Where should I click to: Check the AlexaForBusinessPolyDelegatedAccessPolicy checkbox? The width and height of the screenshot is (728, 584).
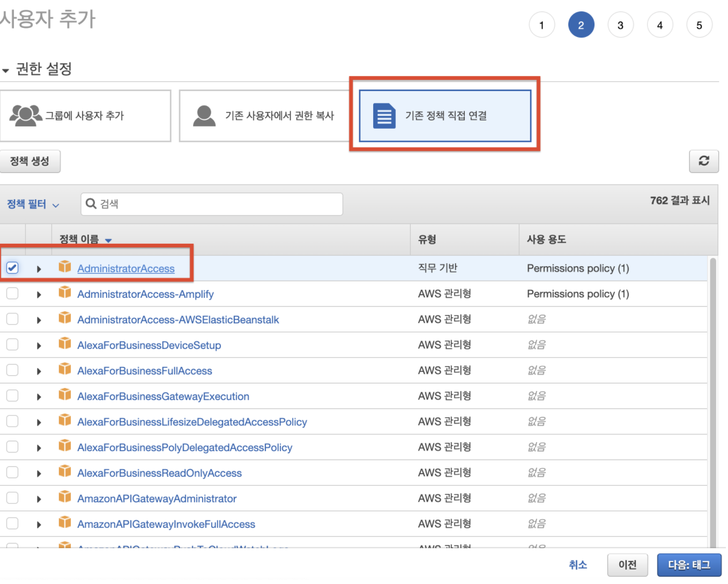pos(12,446)
